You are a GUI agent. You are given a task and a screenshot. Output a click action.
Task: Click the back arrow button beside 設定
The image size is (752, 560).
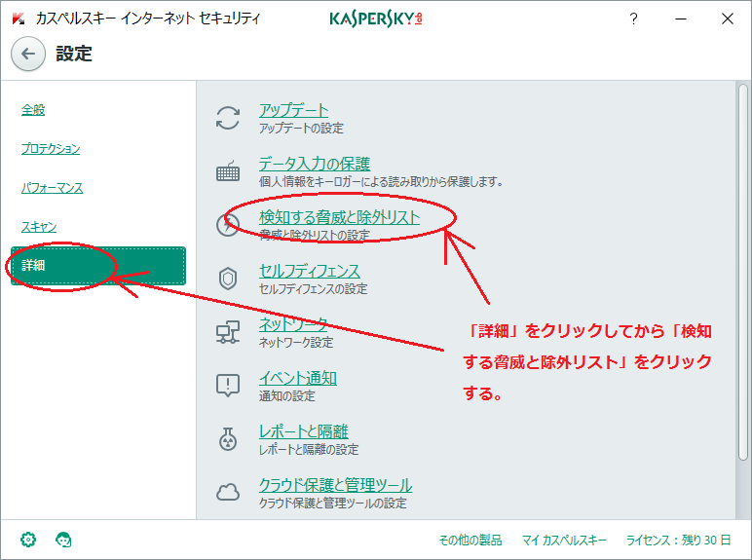28,55
